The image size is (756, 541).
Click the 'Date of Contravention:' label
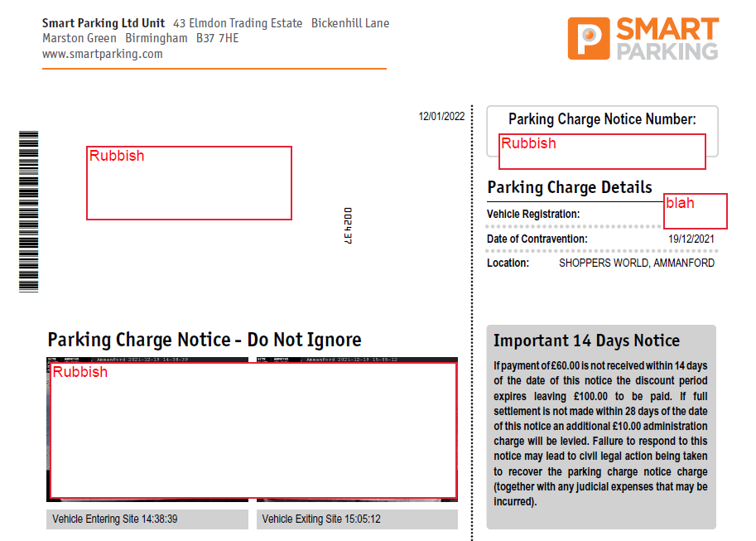pyautogui.click(x=537, y=239)
